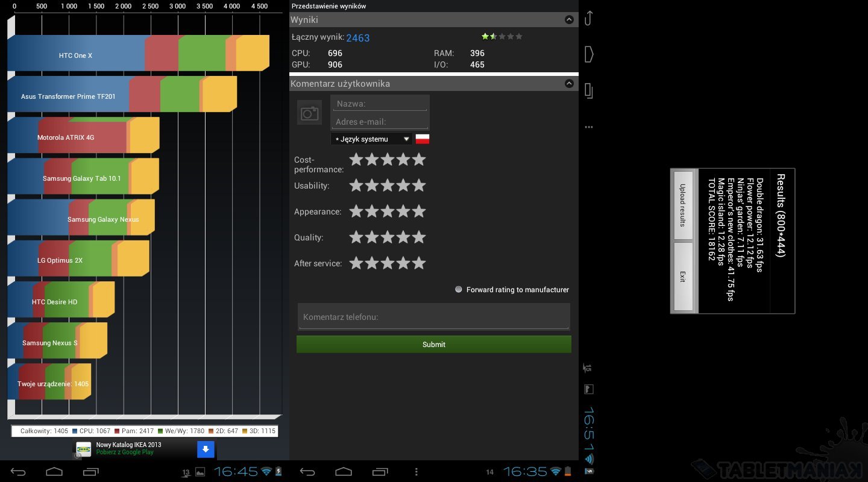Enable Forward rating to manufacturer option

coord(459,290)
